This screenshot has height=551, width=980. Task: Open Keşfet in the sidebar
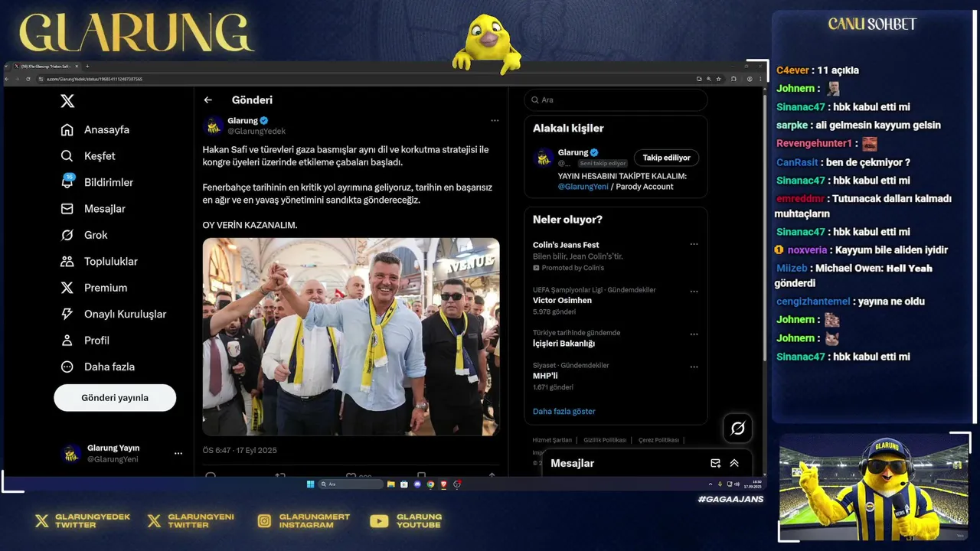(88, 156)
